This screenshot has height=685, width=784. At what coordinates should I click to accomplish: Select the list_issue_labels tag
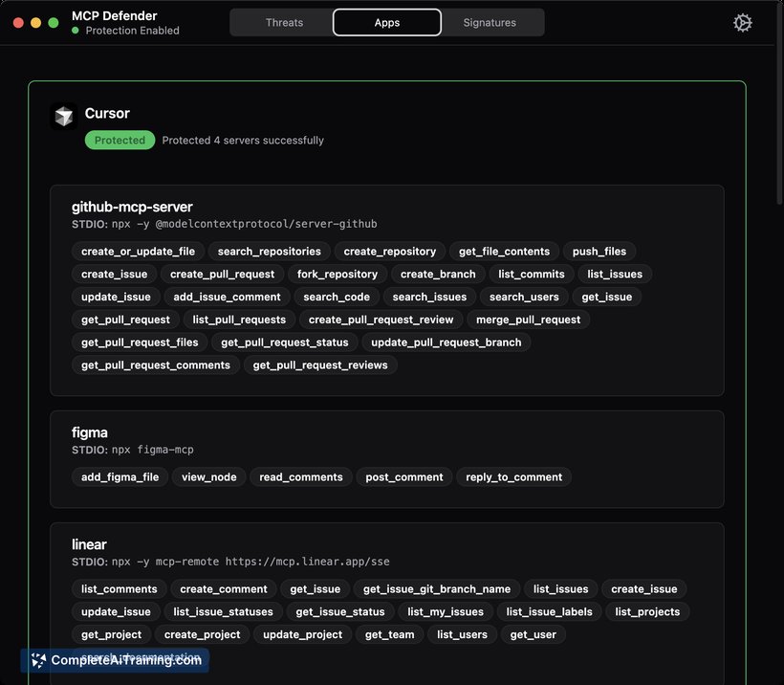[549, 612]
